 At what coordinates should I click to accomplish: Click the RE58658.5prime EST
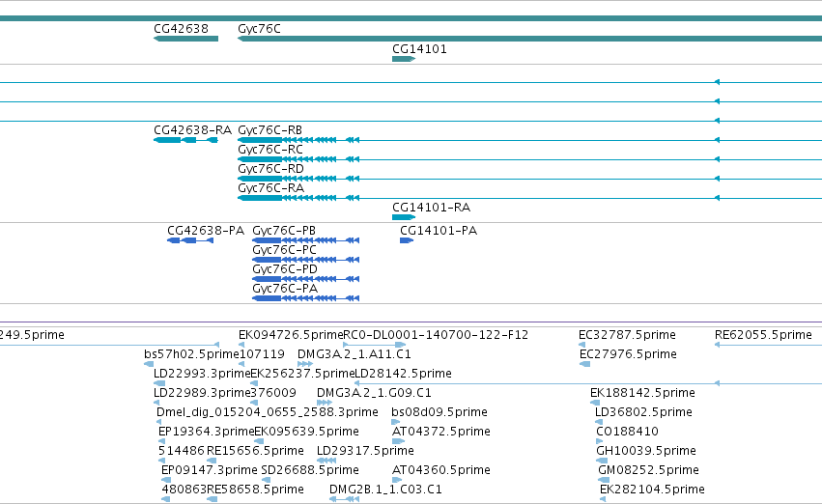click(212, 500)
